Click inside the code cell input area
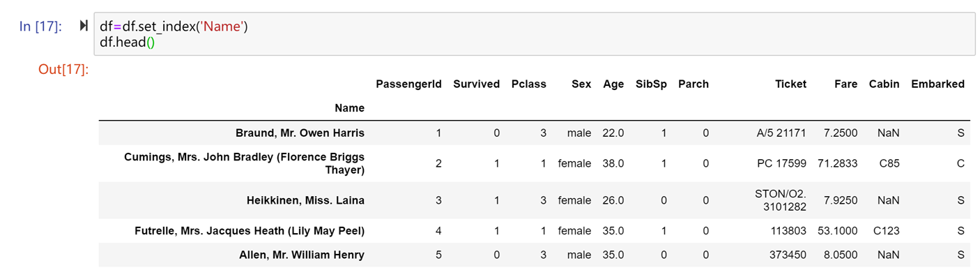Screen dimensions: 980x277 (x=534, y=34)
